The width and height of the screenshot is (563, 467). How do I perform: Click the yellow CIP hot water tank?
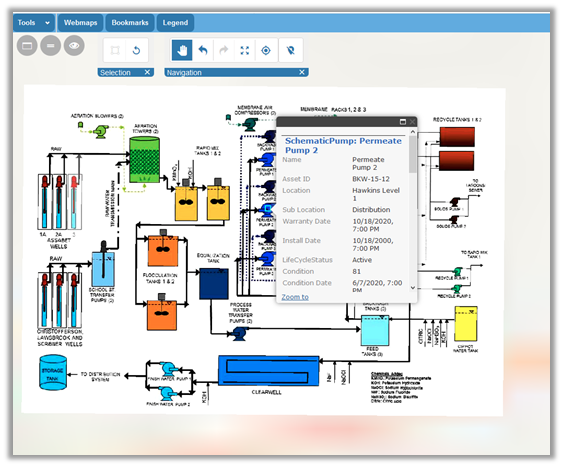(466, 324)
